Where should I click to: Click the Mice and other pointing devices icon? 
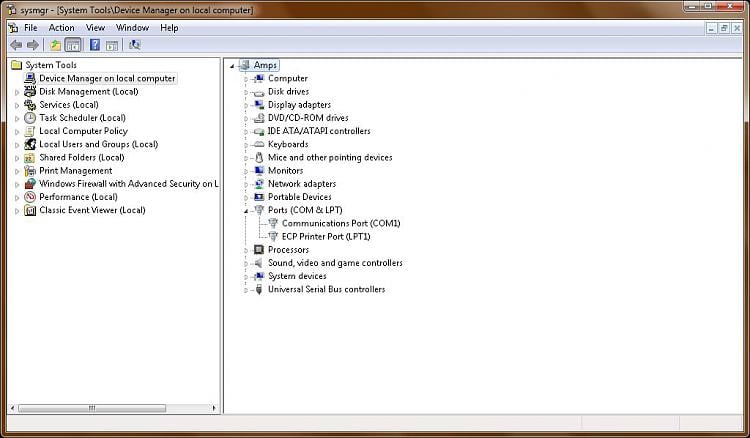[x=259, y=157]
